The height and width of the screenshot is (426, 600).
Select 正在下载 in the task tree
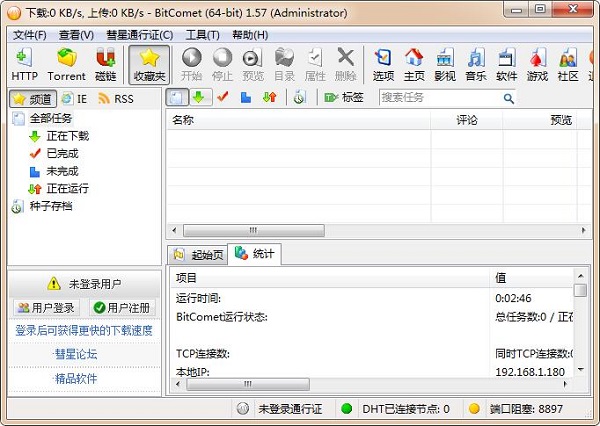[x=66, y=136]
